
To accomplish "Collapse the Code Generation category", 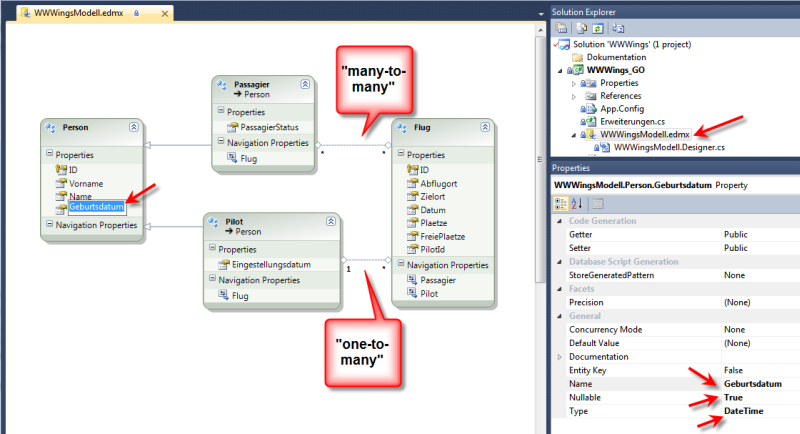I will pos(560,221).
